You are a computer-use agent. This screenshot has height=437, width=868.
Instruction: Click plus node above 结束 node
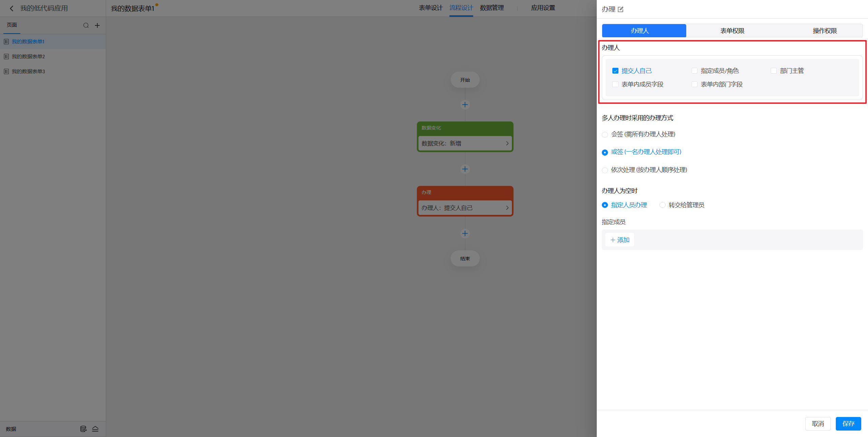coord(465,234)
